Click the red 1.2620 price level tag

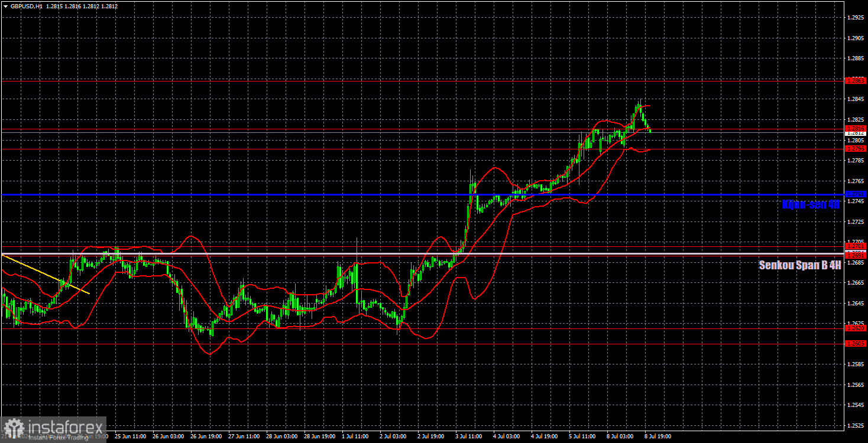click(x=855, y=328)
